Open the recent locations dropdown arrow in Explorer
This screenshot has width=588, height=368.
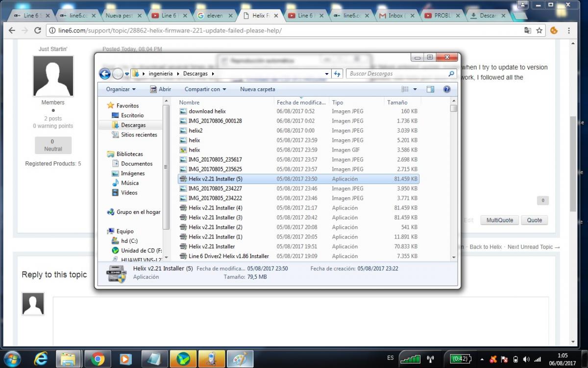click(127, 74)
